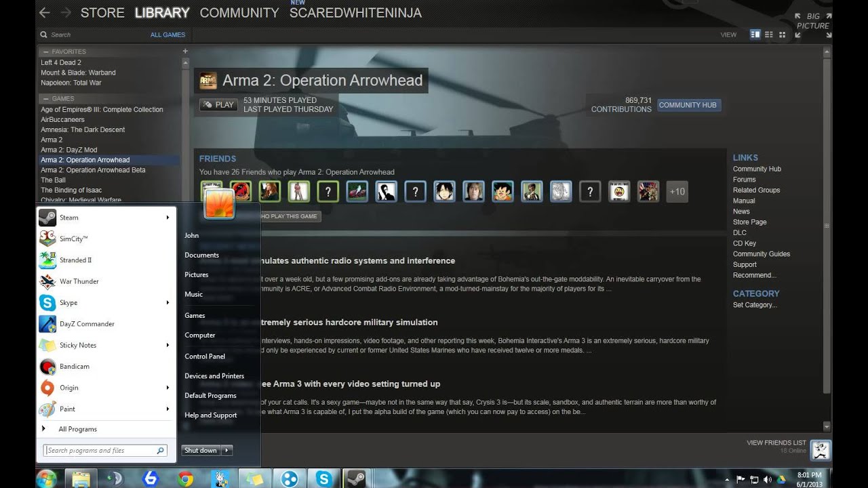This screenshot has height=488, width=868.
Task: Expand the Sticky Notes jump list arrow
Action: click(167, 345)
